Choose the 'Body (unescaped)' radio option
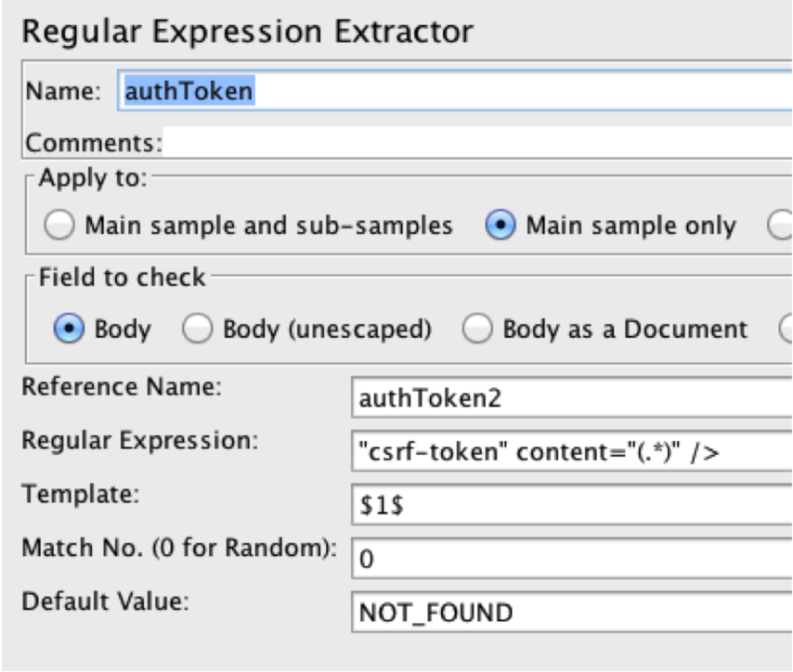This screenshot has width=793, height=672. (x=198, y=329)
